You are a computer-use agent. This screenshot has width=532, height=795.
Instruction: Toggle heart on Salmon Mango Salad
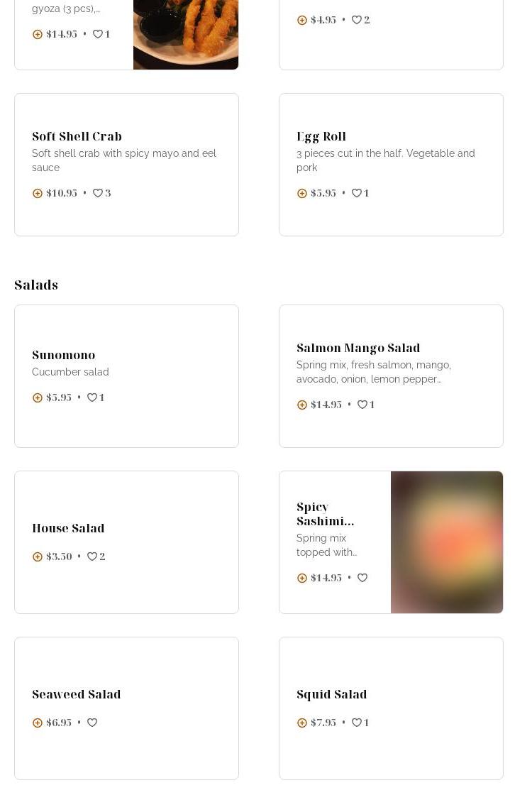click(362, 405)
